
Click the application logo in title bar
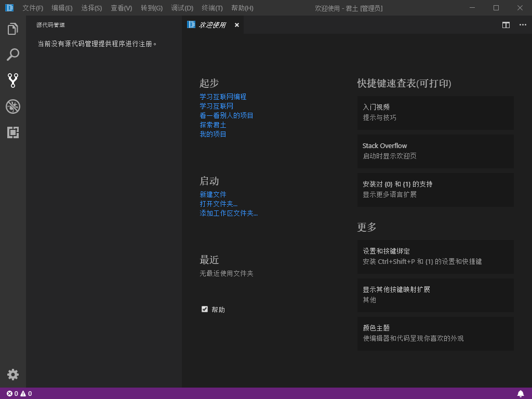pos(9,8)
